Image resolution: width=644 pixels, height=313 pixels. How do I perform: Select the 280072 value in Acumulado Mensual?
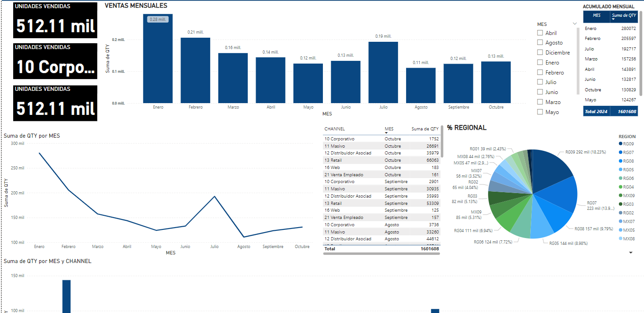click(629, 28)
